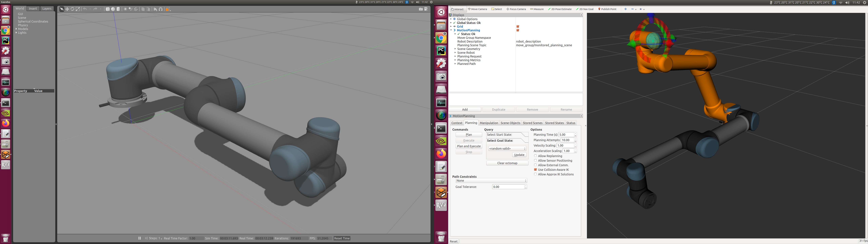Open the Gazebo data log recorder icon
The height and width of the screenshot is (244, 868).
pyautogui.click(x=426, y=9)
